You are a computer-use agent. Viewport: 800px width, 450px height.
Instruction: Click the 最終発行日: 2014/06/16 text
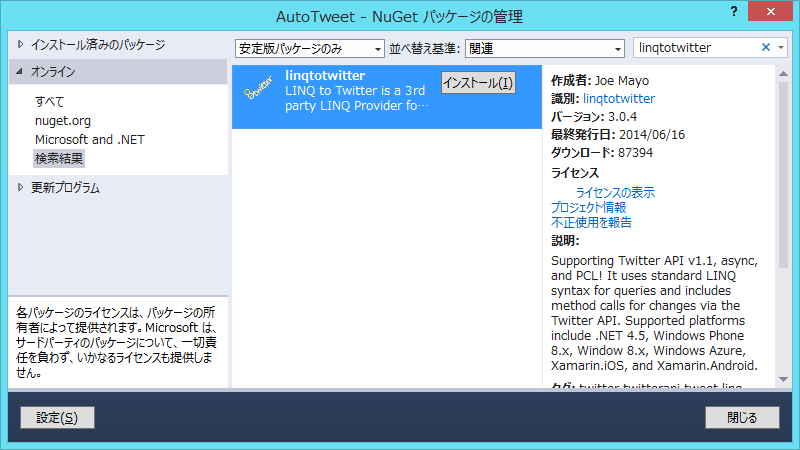618,135
